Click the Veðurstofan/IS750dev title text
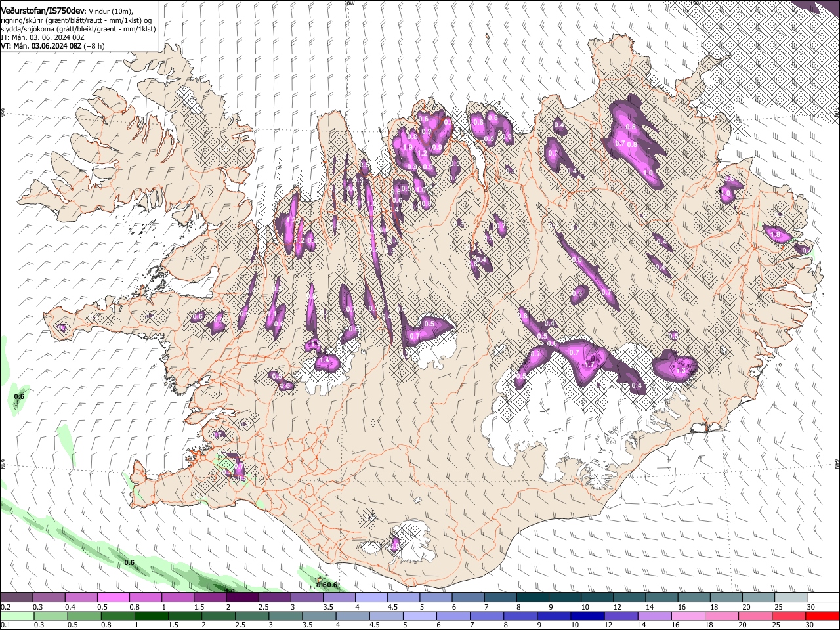 (42, 11)
